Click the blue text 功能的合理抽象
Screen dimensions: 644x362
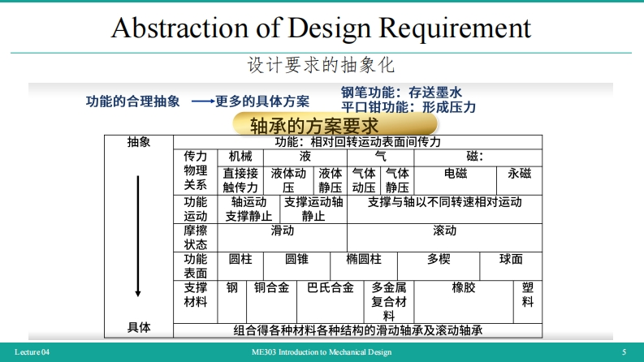pyautogui.click(x=132, y=101)
